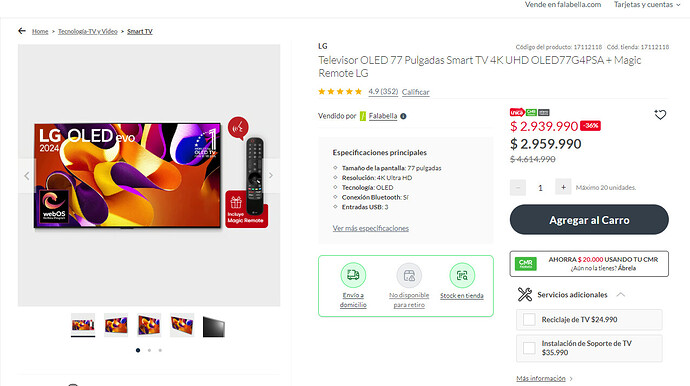
Task: Show previous product image with left arrow
Action: [26, 176]
